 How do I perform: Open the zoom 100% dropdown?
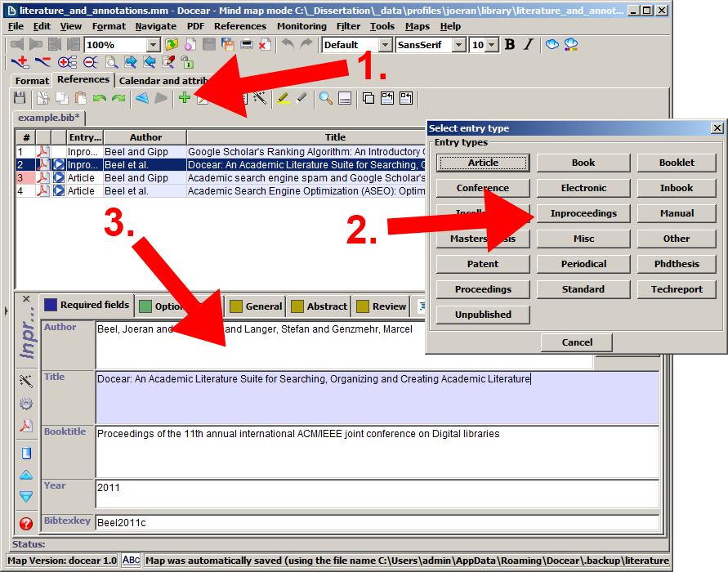(154, 45)
